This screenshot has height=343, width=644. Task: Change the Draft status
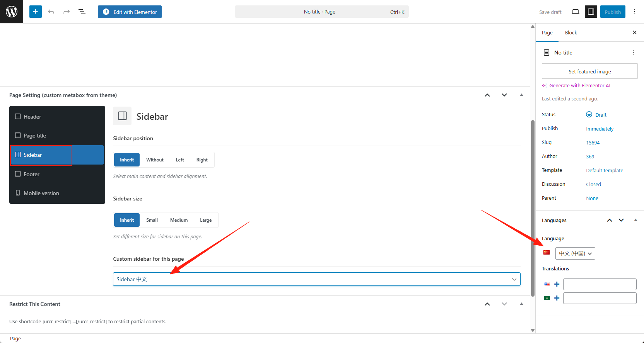point(596,115)
